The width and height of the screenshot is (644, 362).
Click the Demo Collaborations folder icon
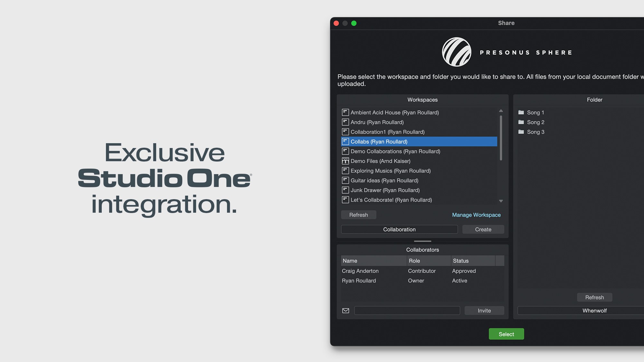(x=345, y=151)
